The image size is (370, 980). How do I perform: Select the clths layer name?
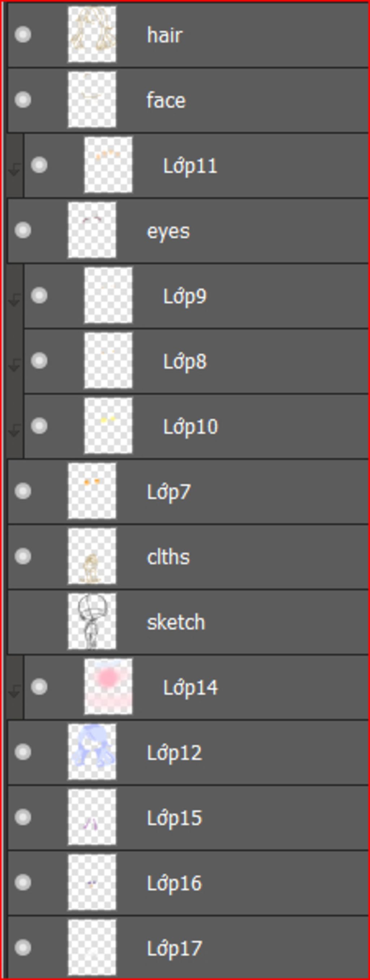168,557
